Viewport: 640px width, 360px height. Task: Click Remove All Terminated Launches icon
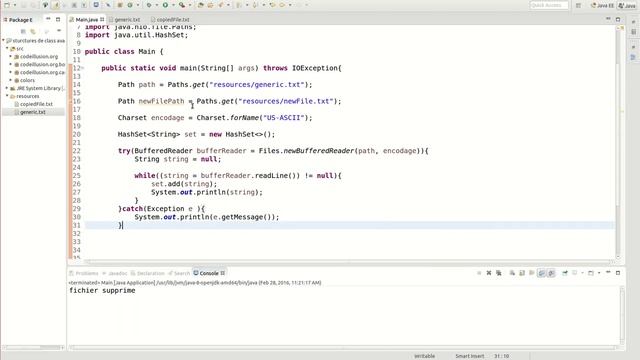click(x=499, y=273)
